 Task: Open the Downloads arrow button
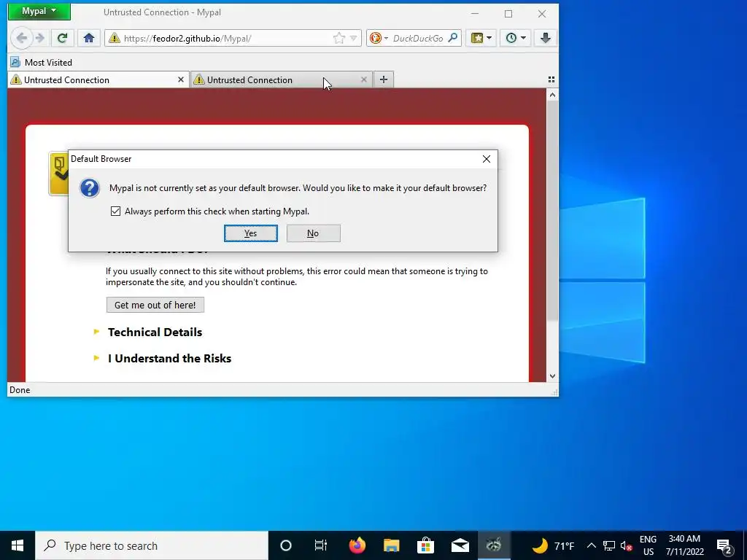click(546, 38)
